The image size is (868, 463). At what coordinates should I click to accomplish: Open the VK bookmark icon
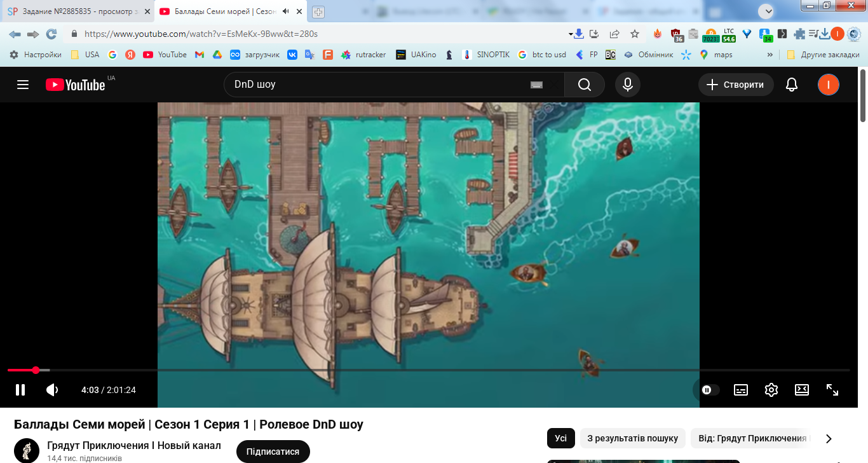292,55
